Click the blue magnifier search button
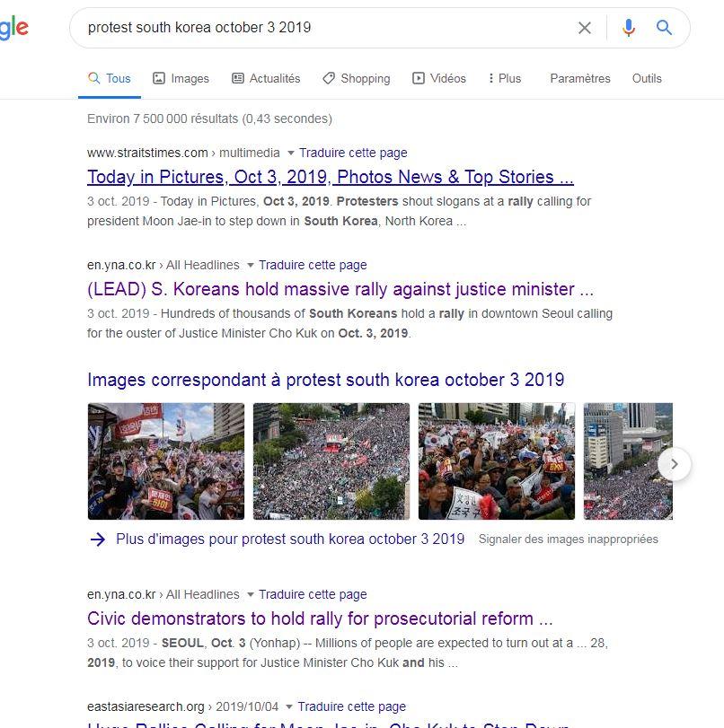Screen dimensions: 724x728 pyautogui.click(x=664, y=28)
